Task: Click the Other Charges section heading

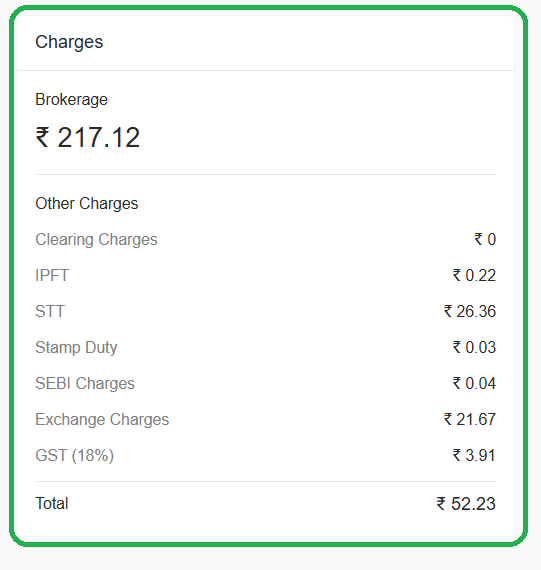Action: click(x=87, y=204)
